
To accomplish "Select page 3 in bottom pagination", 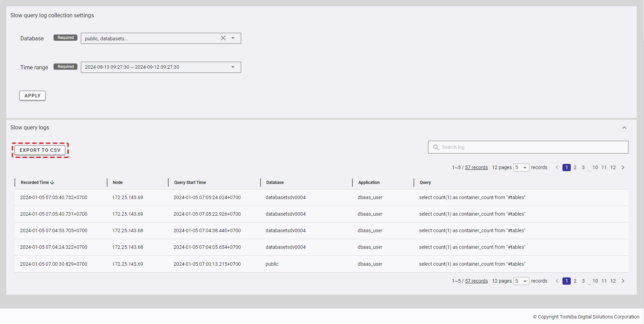I will pos(583,281).
